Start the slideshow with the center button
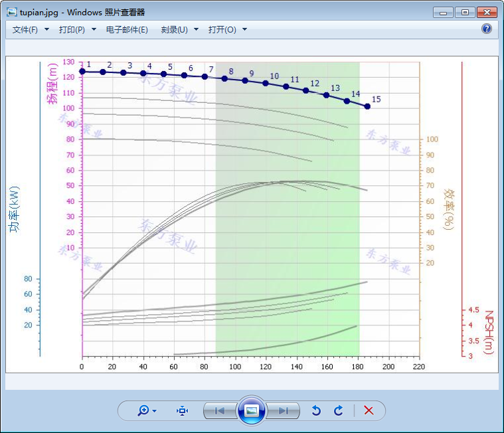504x433 pixels. 252,410
